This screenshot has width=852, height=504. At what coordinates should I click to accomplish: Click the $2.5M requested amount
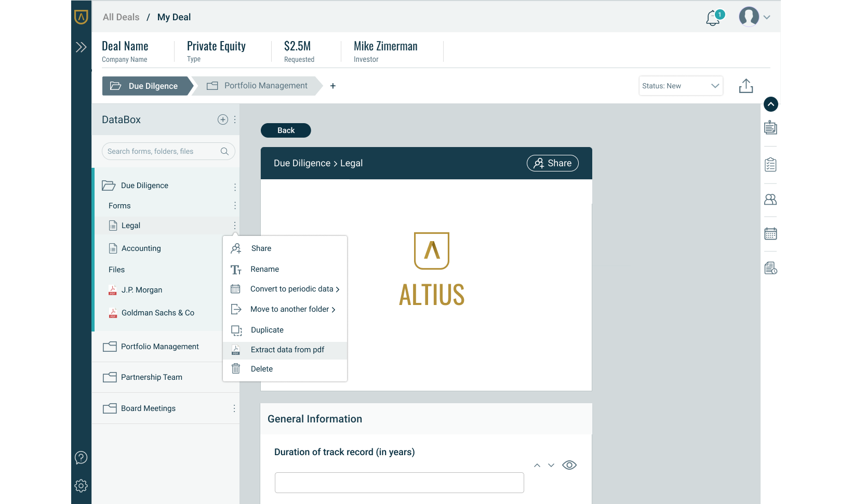[x=297, y=46]
